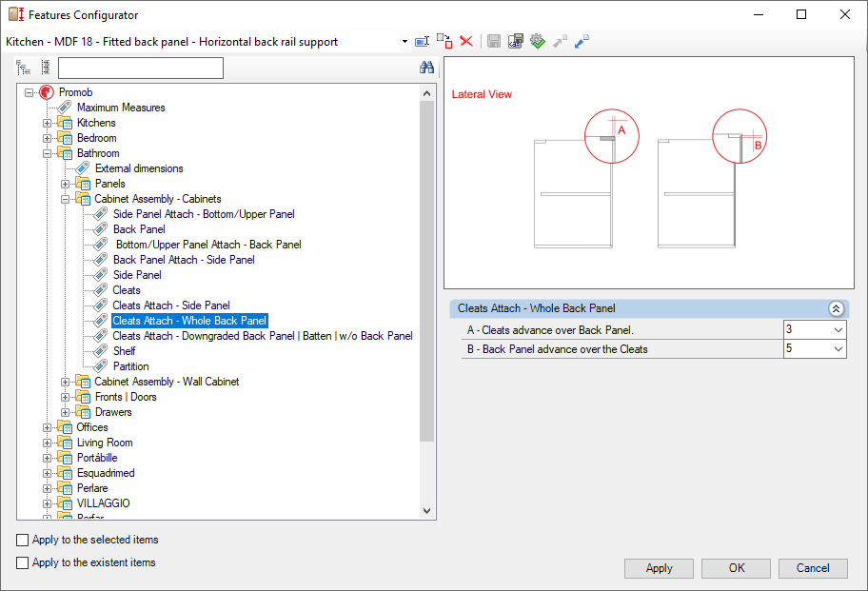
Task: Click the Cancel button
Action: tap(813, 568)
